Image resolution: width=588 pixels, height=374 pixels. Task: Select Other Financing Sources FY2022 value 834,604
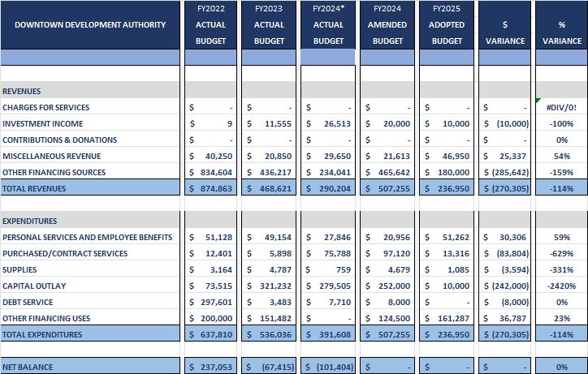click(210, 172)
